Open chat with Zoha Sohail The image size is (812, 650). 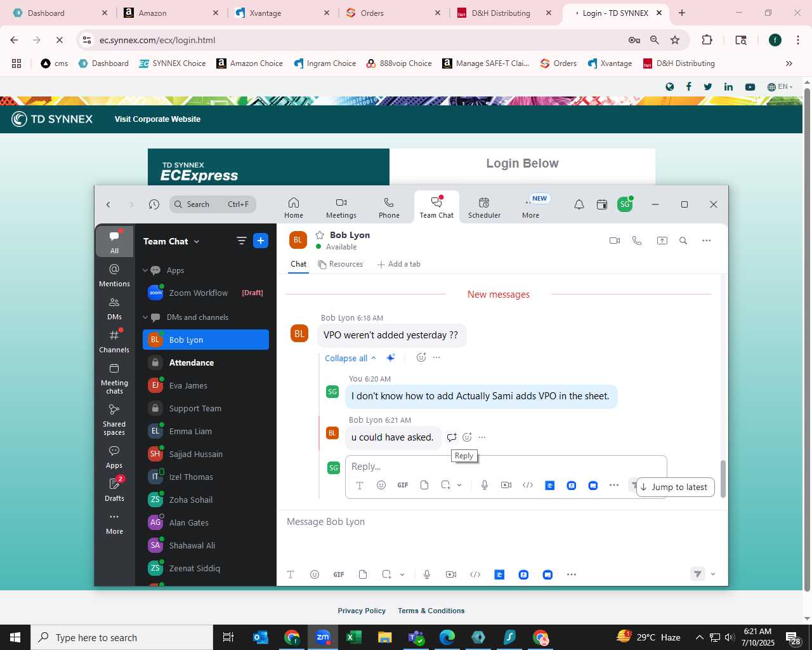(x=206, y=500)
